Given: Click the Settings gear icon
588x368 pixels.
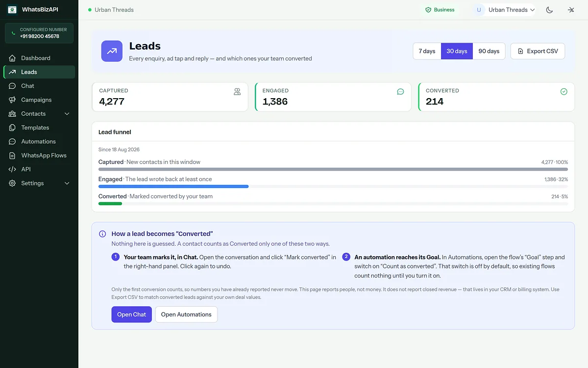Looking at the screenshot, I should point(12,183).
